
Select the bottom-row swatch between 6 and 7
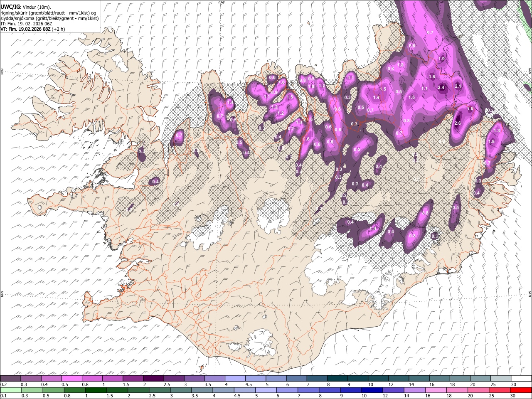288,390
